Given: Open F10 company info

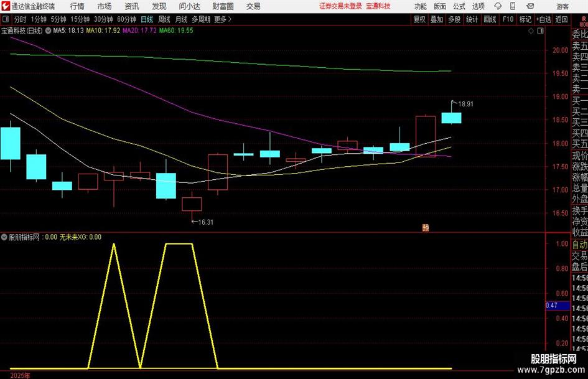Looking at the screenshot, I should (x=508, y=19).
